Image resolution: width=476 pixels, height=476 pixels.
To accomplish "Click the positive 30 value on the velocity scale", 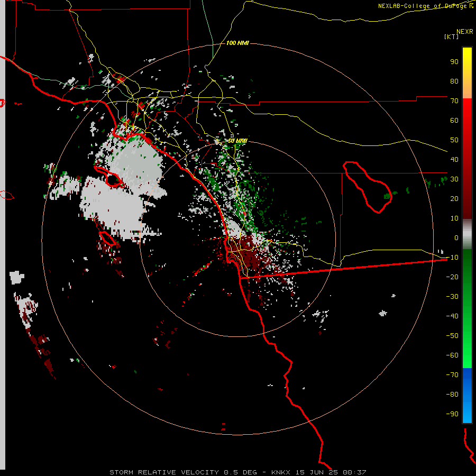I will [x=454, y=179].
